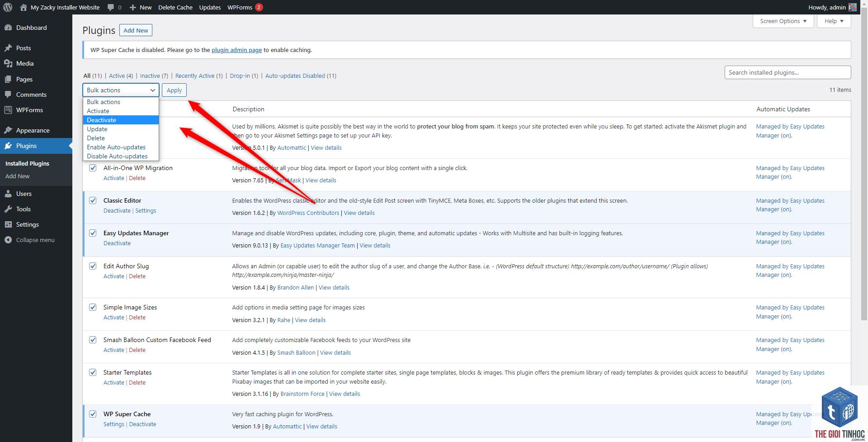Image resolution: width=868 pixels, height=442 pixels.
Task: Filter plugins by Recently Active
Action: tap(199, 76)
